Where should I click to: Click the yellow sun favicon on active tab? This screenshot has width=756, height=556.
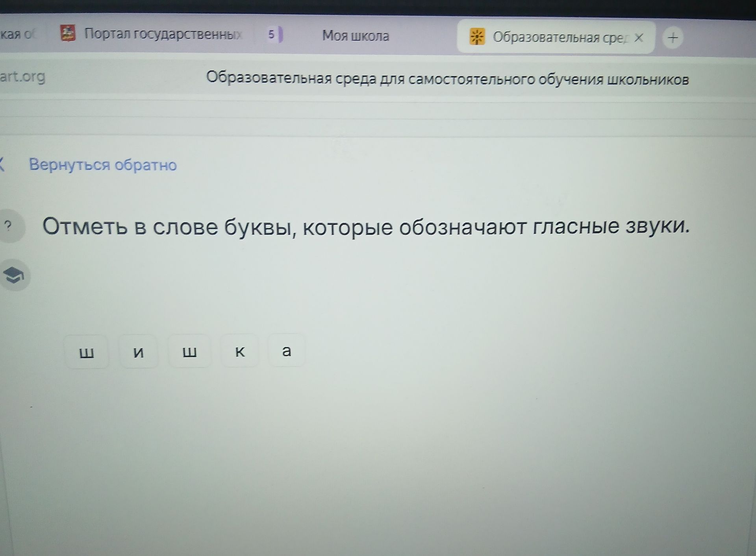[x=477, y=37]
